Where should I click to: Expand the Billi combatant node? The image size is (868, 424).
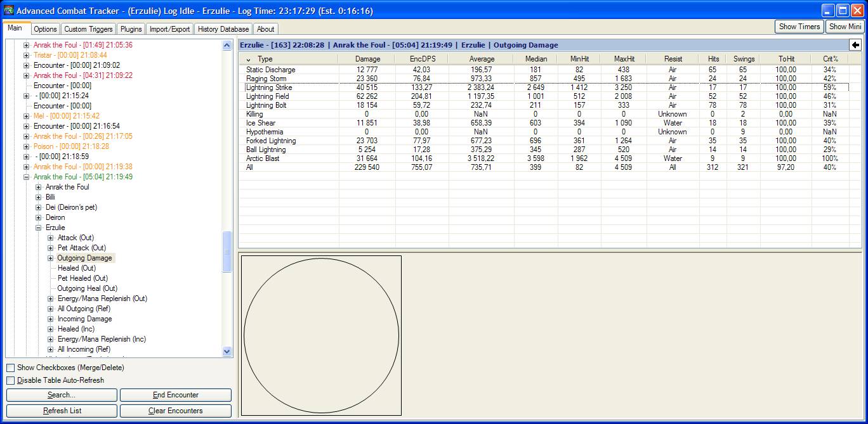click(39, 197)
